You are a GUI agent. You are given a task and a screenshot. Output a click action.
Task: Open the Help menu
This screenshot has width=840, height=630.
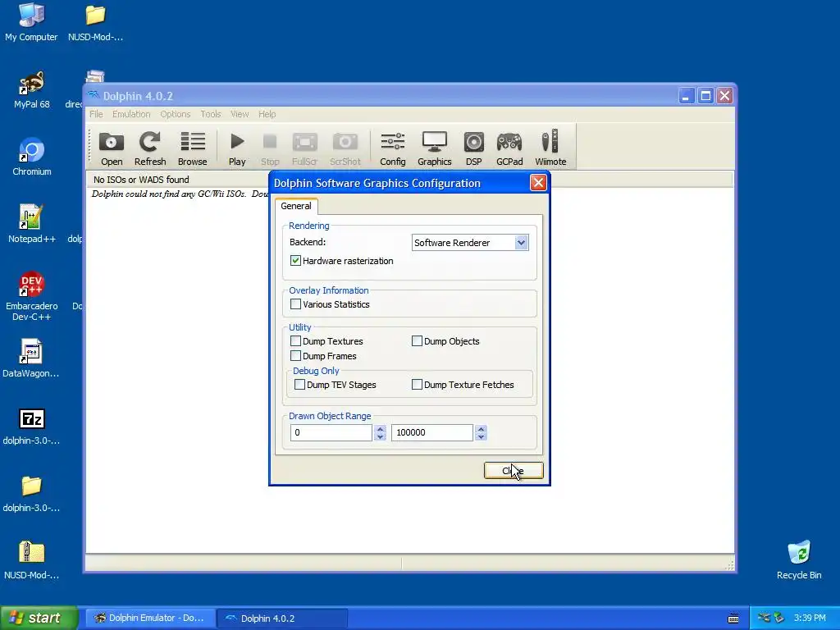267,114
